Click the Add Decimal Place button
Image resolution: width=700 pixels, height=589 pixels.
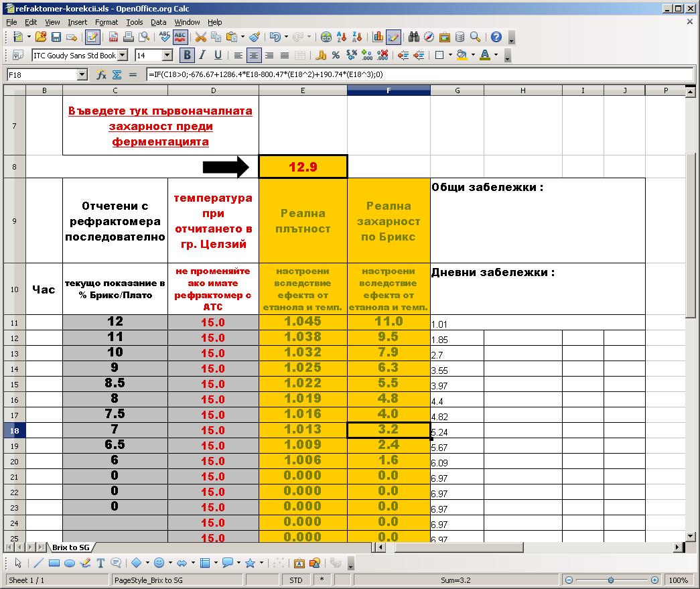pos(367,55)
